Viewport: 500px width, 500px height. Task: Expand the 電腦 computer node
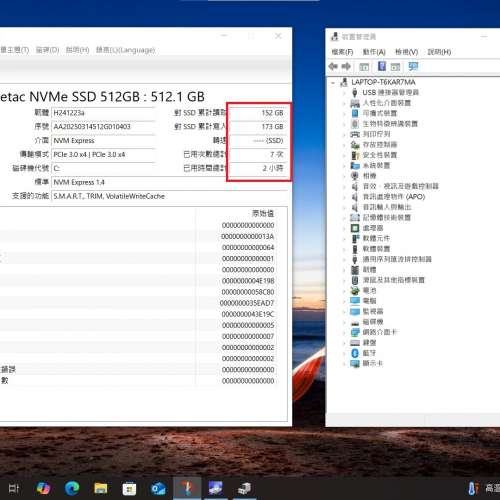coord(344,301)
